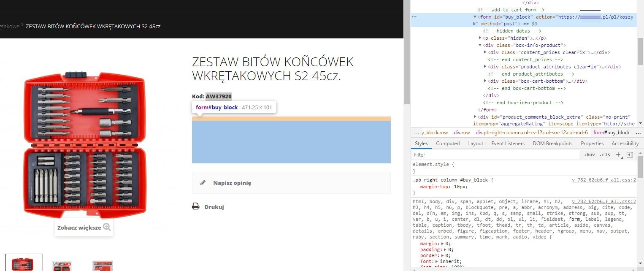Click the first product thumbnail
The width and height of the screenshot is (644, 271).
[x=24, y=263]
